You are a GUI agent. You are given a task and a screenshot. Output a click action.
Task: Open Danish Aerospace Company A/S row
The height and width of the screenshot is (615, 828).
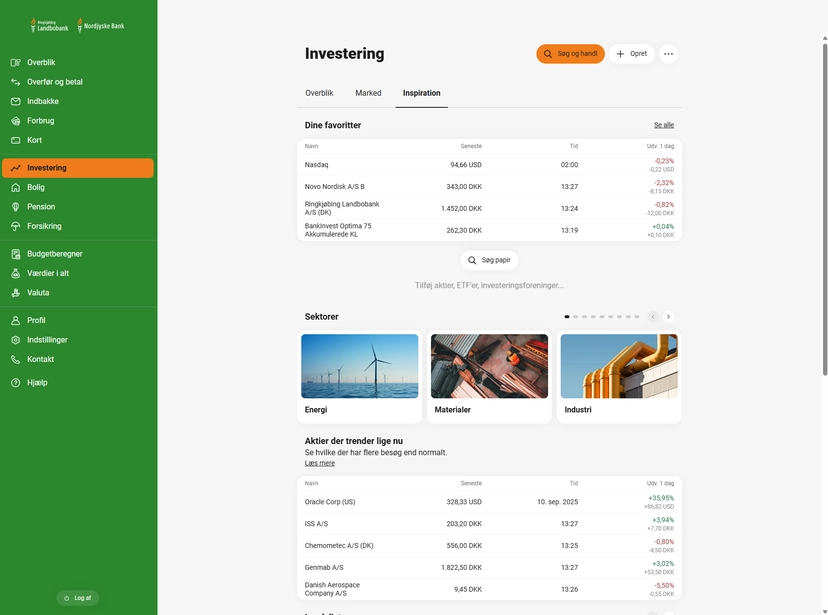click(490, 589)
